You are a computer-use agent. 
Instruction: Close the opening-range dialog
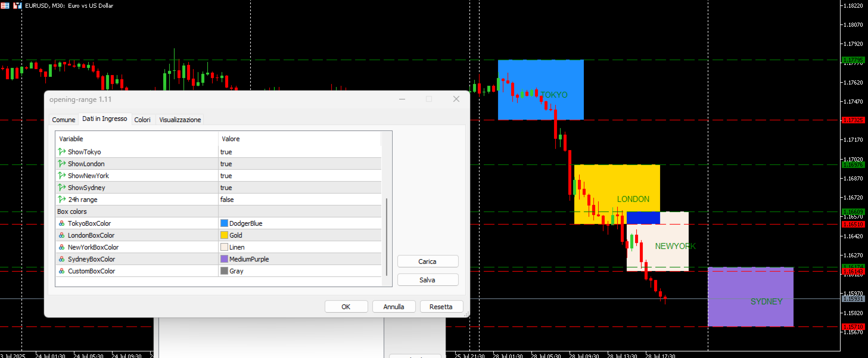point(456,99)
